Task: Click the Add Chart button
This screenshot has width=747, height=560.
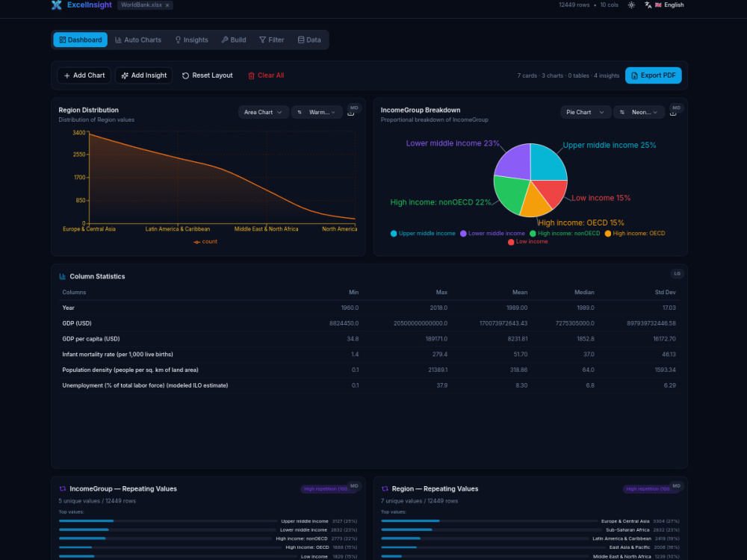Action: (x=84, y=75)
